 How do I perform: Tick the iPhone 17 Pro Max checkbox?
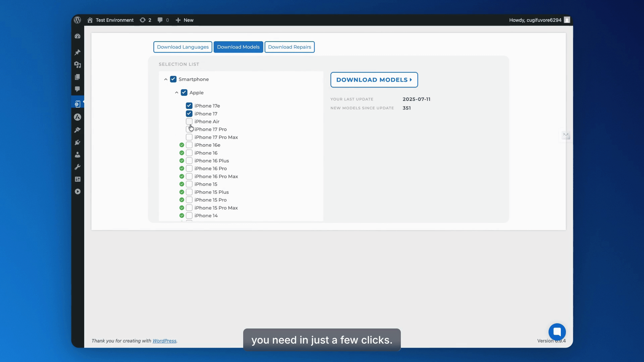click(189, 137)
